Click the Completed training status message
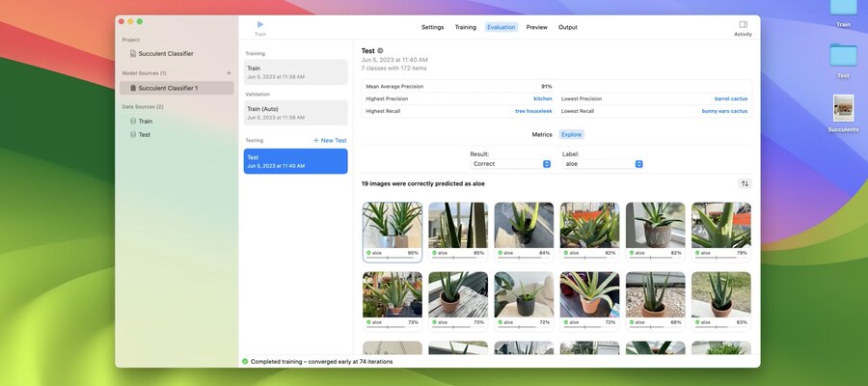Image resolution: width=868 pixels, height=386 pixels. click(321, 362)
